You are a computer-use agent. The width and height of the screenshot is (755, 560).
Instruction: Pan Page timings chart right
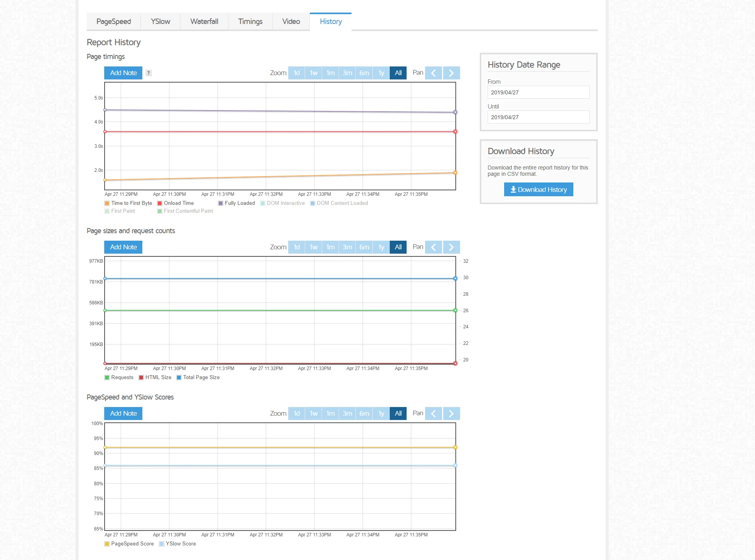pos(451,73)
